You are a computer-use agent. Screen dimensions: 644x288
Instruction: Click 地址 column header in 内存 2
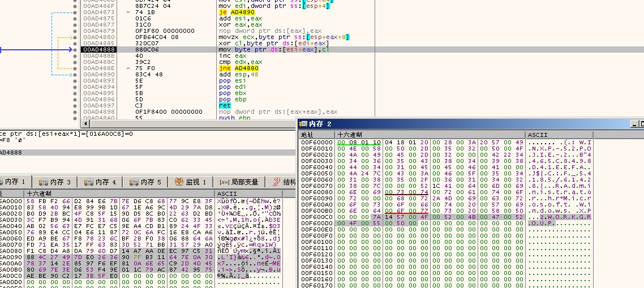click(307, 135)
